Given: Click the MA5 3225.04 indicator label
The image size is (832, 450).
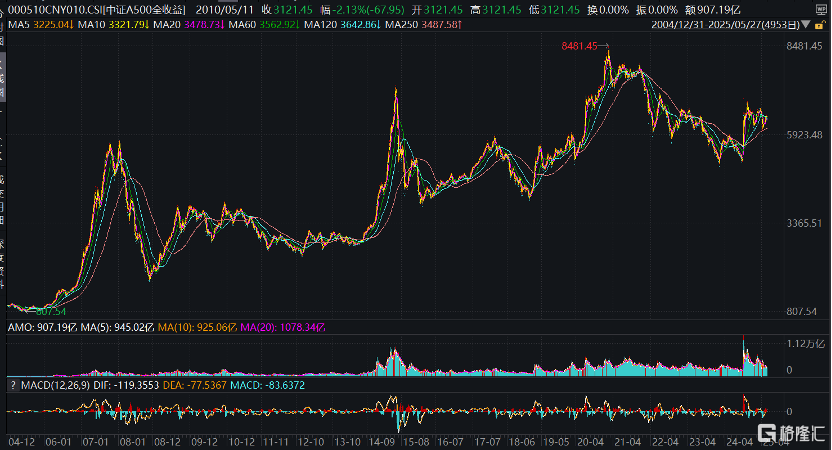Looking at the screenshot, I should [41, 24].
